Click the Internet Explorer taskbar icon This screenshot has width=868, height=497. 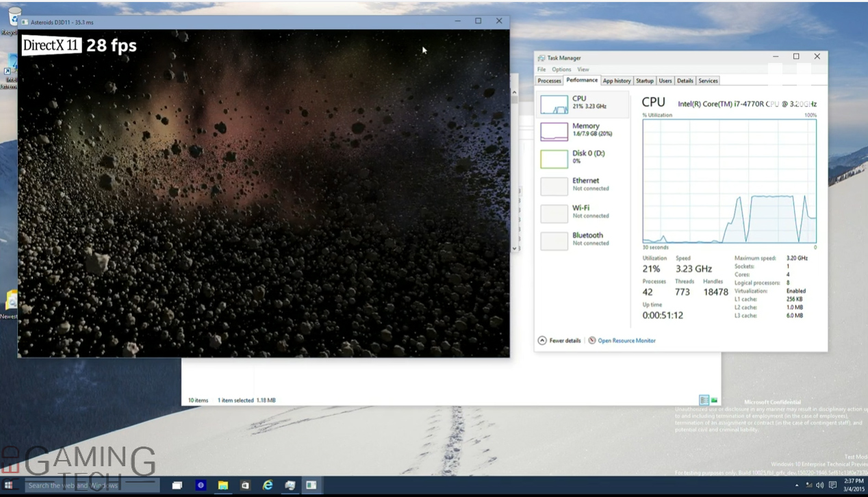pos(268,485)
